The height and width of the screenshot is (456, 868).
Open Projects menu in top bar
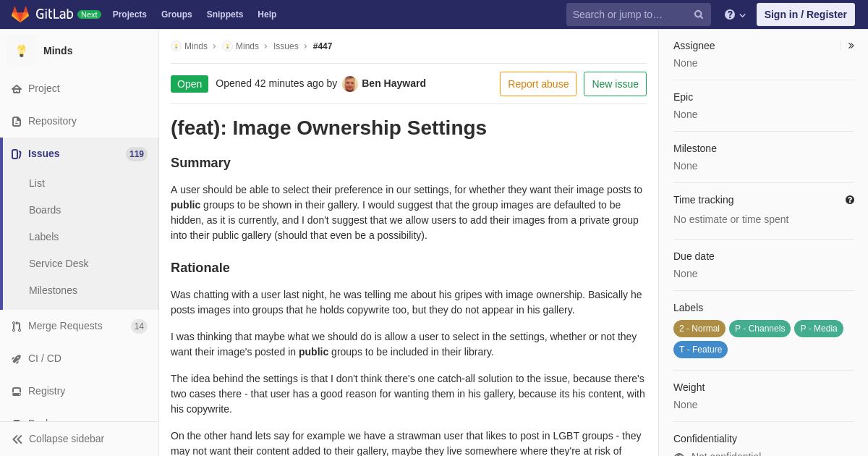pos(129,14)
